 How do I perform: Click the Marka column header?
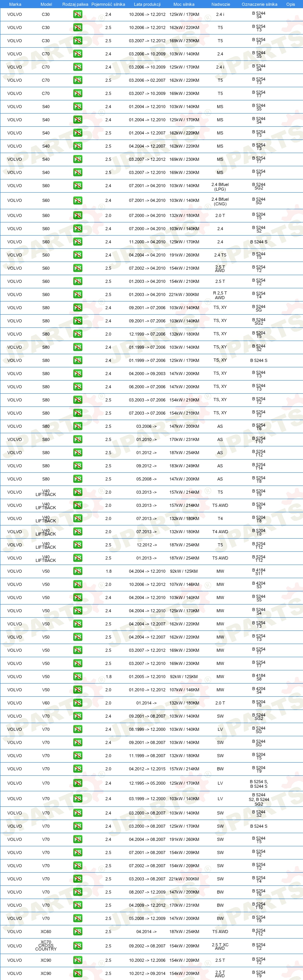(x=15, y=4)
